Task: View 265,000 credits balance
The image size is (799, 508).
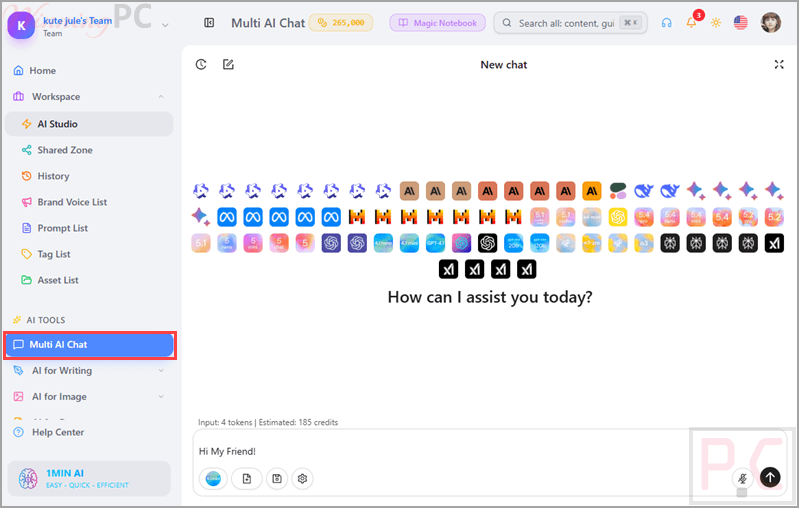Action: pyautogui.click(x=341, y=23)
